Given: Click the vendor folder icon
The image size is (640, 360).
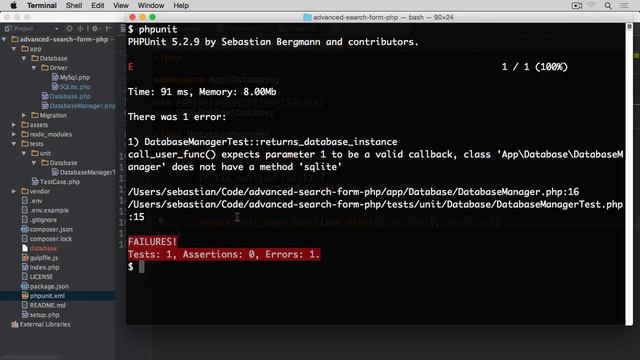Looking at the screenshot, I should (x=25, y=191).
